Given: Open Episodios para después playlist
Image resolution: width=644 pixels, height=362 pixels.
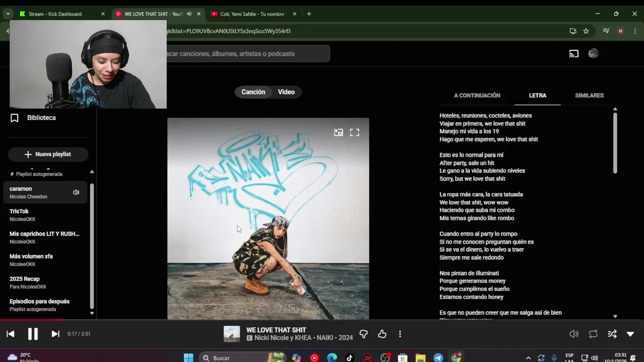Looking at the screenshot, I should 45,305.
